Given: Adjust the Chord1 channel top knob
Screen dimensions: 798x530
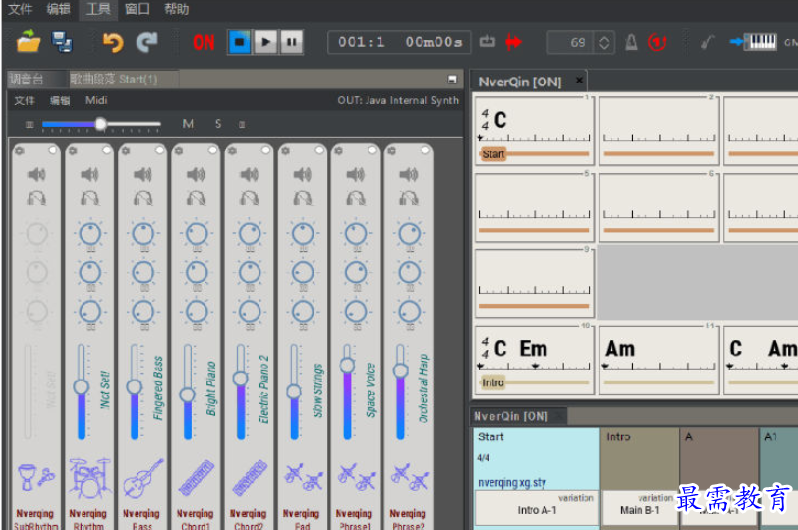Looking at the screenshot, I should pos(196,234).
